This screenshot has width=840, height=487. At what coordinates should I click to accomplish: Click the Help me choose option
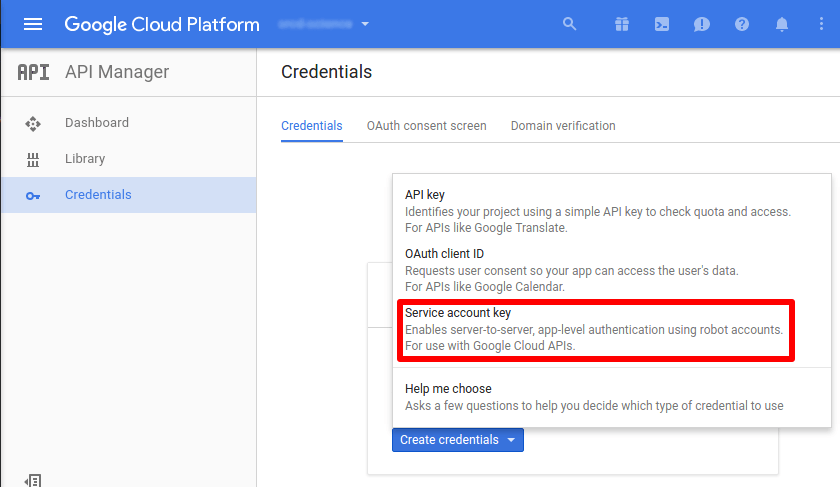tap(612, 397)
